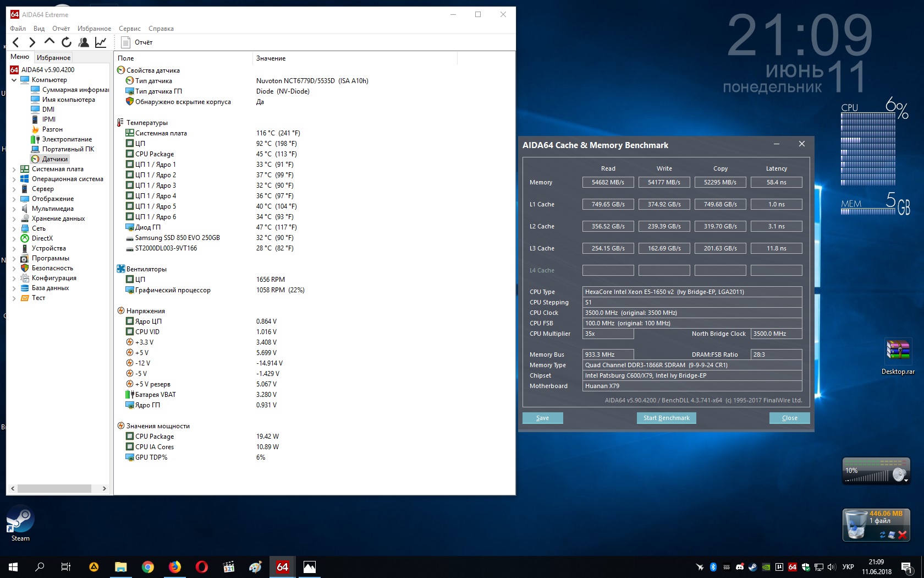Expand the Операционная система tree node
Screen dimensions: 924x578
pyautogui.click(x=14, y=179)
